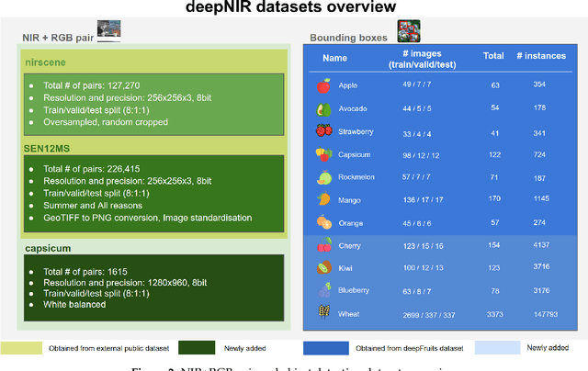Viewport: 588px width, 371px height.
Task: Click 'Resolution and precision: 1280x960, 8bit'
Action: point(125,283)
